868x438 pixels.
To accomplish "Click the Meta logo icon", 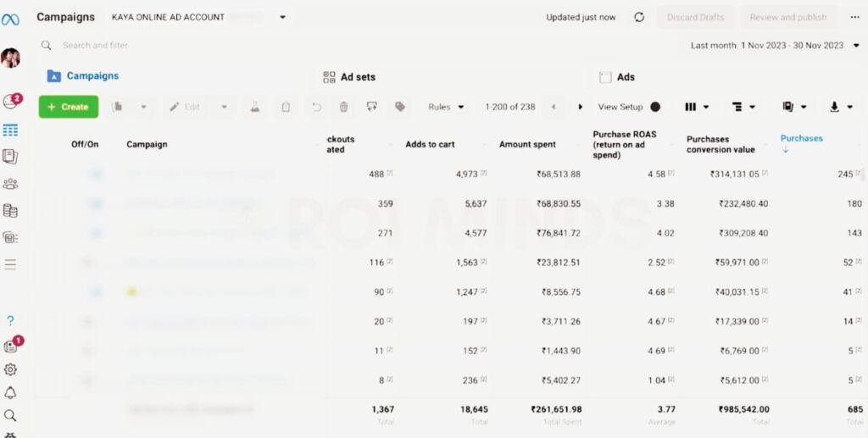I will tap(10, 19).
